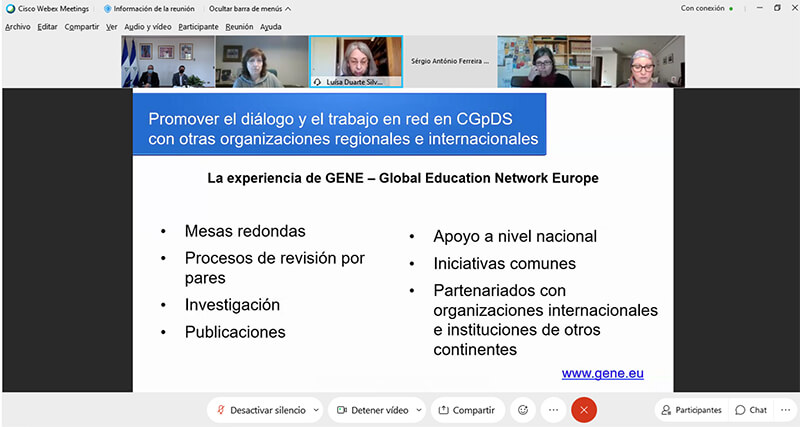Click the camera icon in Detener vídeo

click(x=342, y=410)
